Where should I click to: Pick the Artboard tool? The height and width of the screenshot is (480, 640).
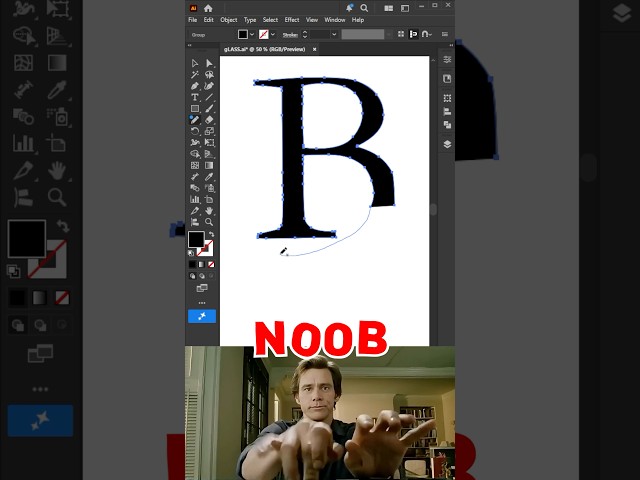209,199
